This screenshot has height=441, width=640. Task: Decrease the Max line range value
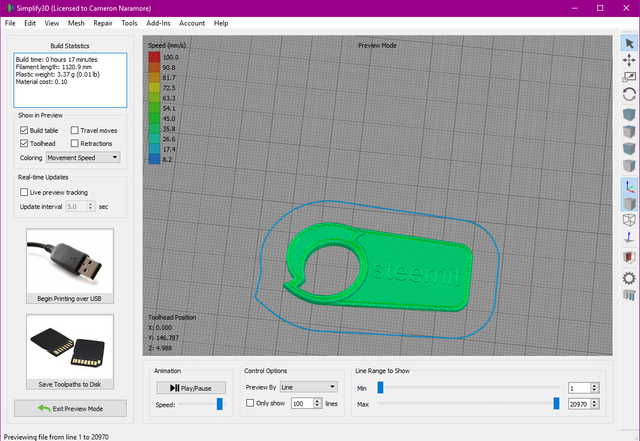coord(595,407)
